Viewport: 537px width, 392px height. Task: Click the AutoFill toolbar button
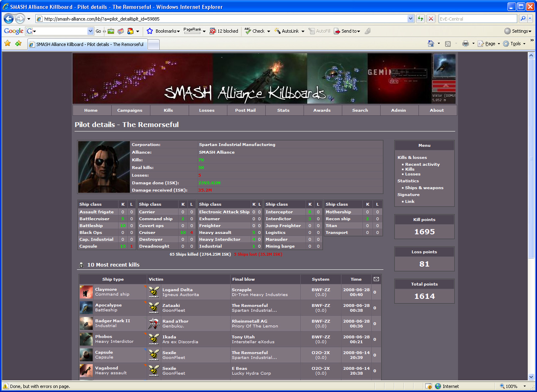point(319,31)
